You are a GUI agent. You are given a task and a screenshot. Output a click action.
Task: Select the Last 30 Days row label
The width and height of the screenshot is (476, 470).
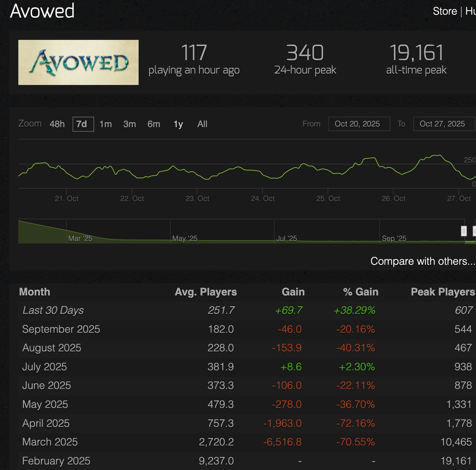(53, 310)
